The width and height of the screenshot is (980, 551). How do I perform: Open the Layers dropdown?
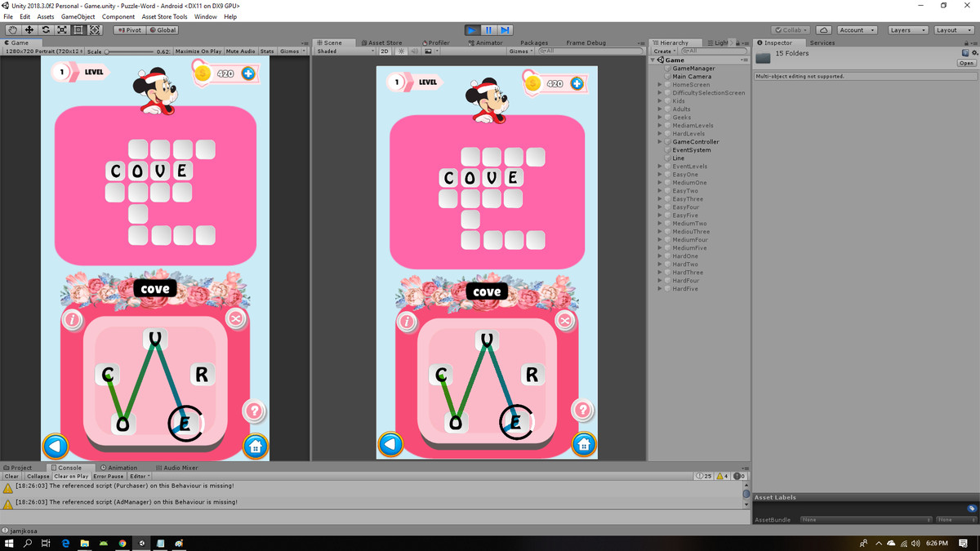[x=907, y=30]
